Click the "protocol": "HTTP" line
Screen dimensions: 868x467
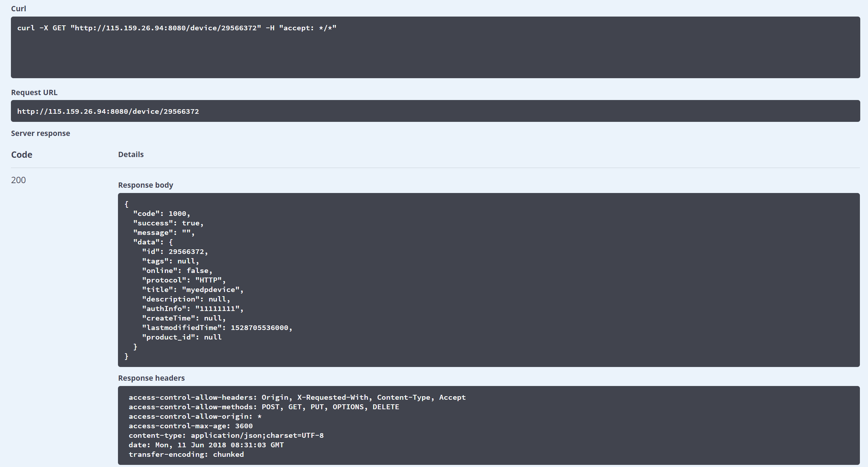[x=183, y=280]
